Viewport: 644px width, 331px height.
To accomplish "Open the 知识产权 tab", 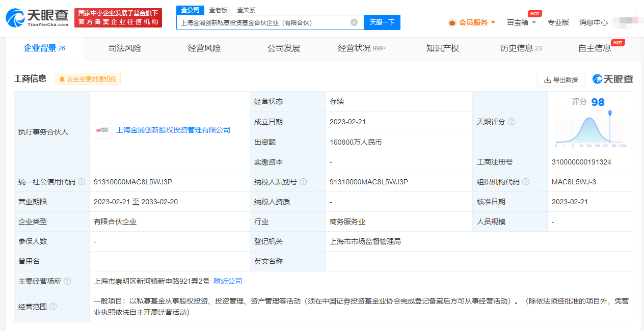I will click(x=443, y=48).
